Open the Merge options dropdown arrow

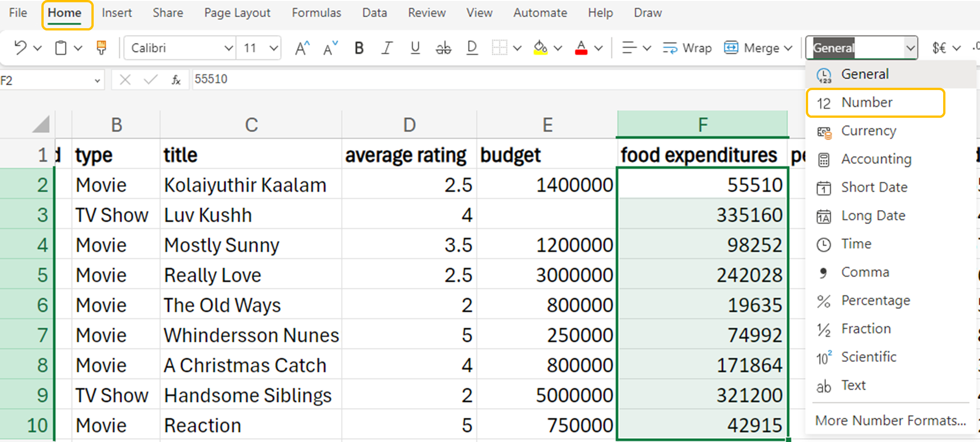tap(789, 48)
